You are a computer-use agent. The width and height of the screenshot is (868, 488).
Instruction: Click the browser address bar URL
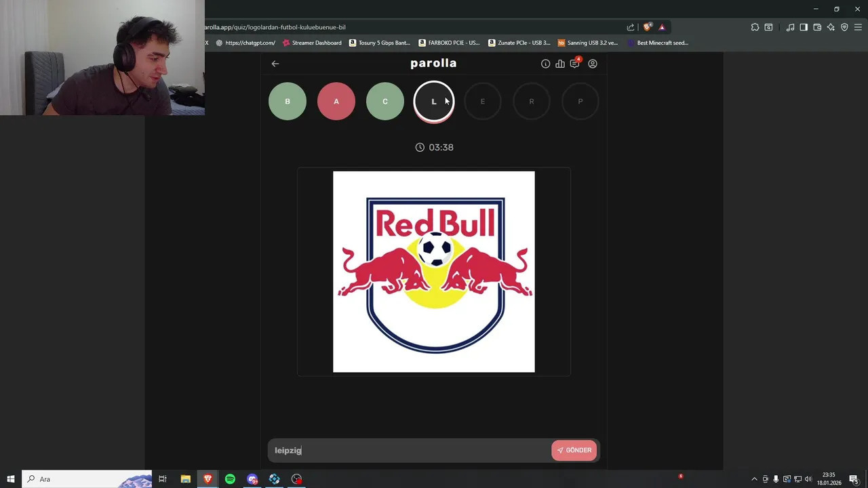(275, 27)
